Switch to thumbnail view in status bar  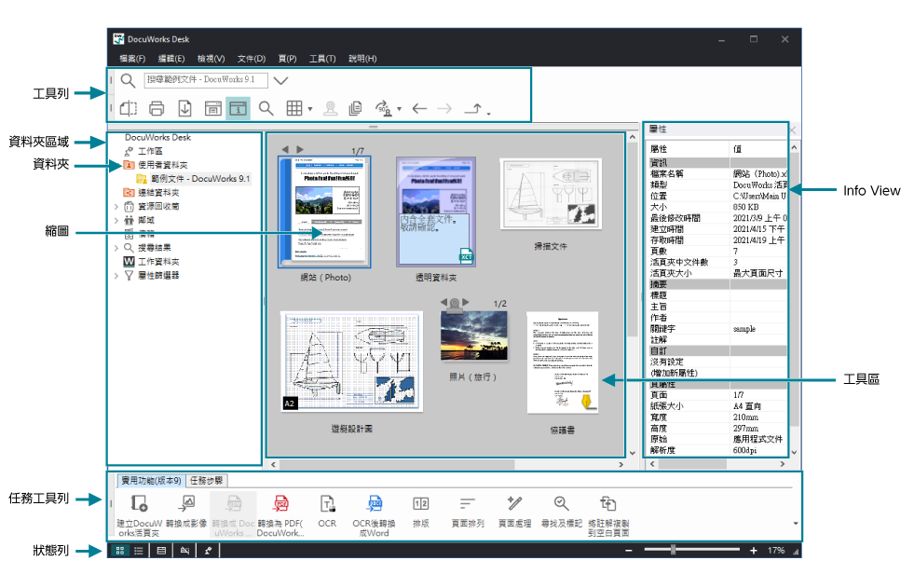coord(120,550)
